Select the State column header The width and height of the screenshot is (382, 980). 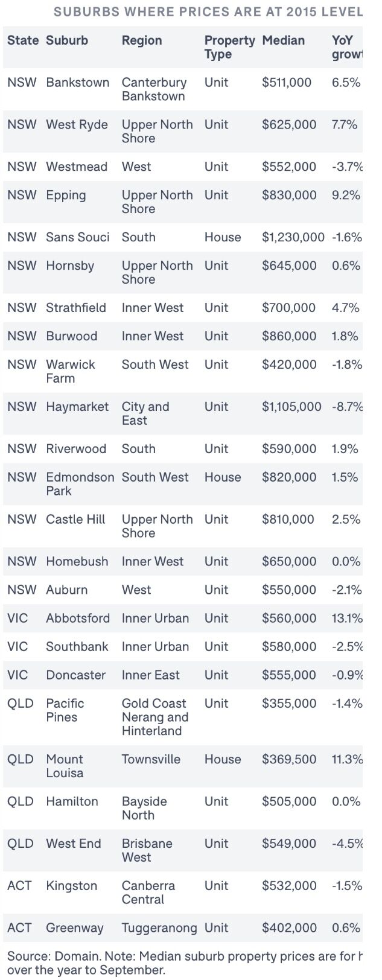click(23, 40)
